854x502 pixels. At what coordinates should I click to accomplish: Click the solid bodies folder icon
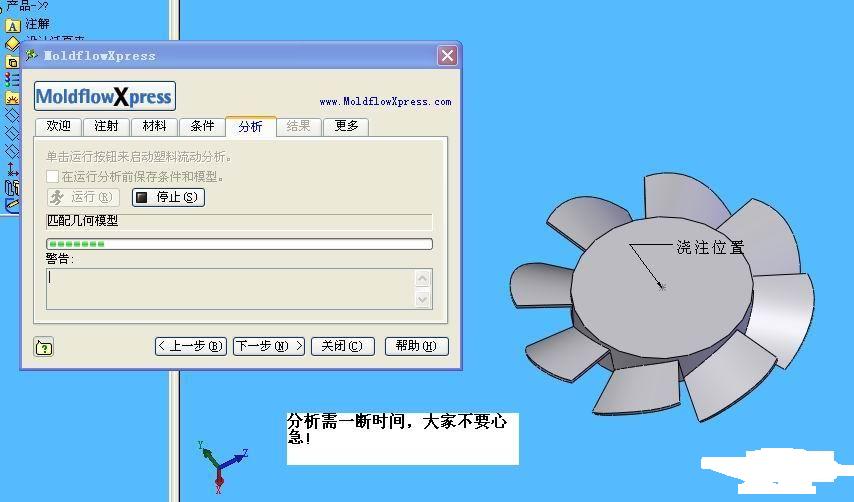[12, 62]
